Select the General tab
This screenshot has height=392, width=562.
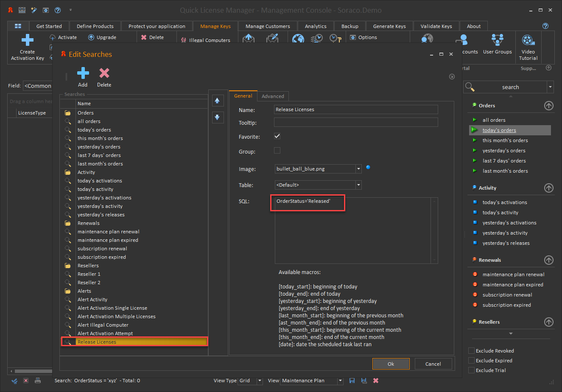pos(243,96)
